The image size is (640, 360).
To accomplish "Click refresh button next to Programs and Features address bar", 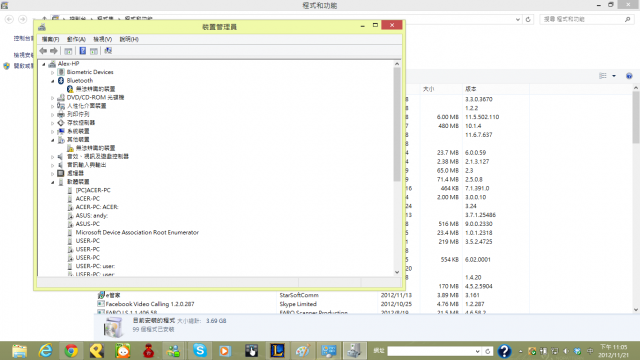I will 528,19.
